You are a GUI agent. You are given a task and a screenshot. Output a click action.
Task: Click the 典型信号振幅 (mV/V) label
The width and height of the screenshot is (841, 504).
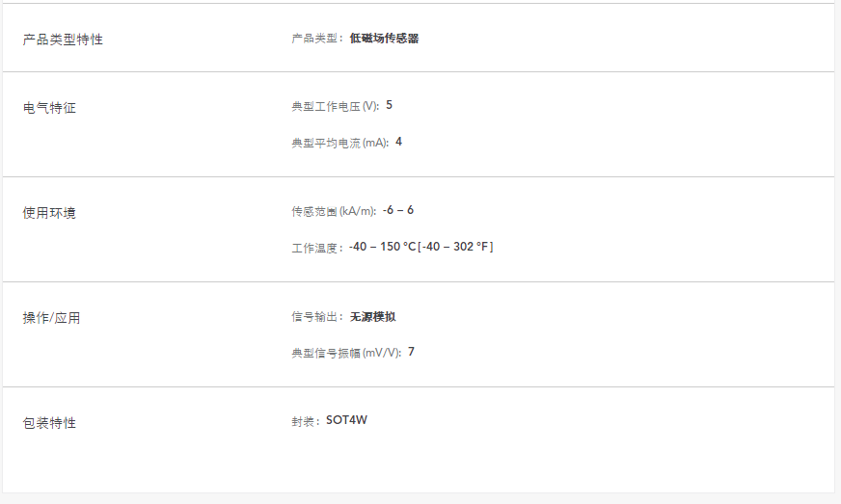click(x=345, y=353)
